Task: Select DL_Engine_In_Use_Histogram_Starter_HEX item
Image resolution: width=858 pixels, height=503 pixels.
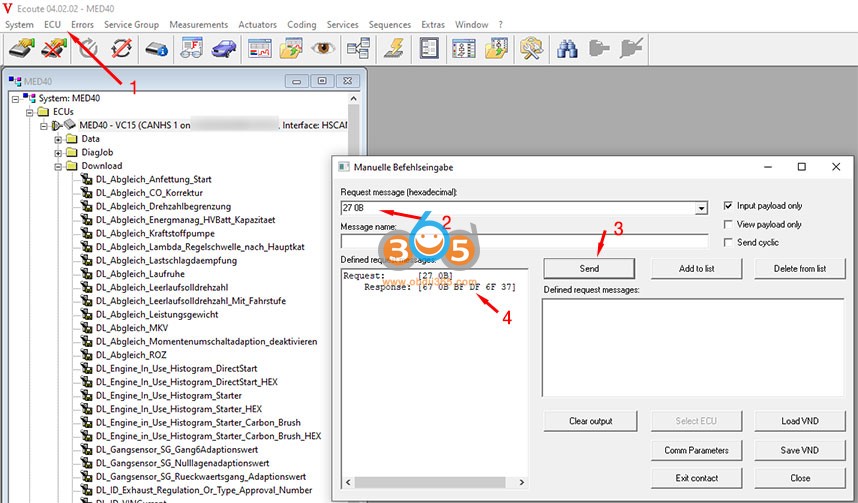Action: pos(178,409)
